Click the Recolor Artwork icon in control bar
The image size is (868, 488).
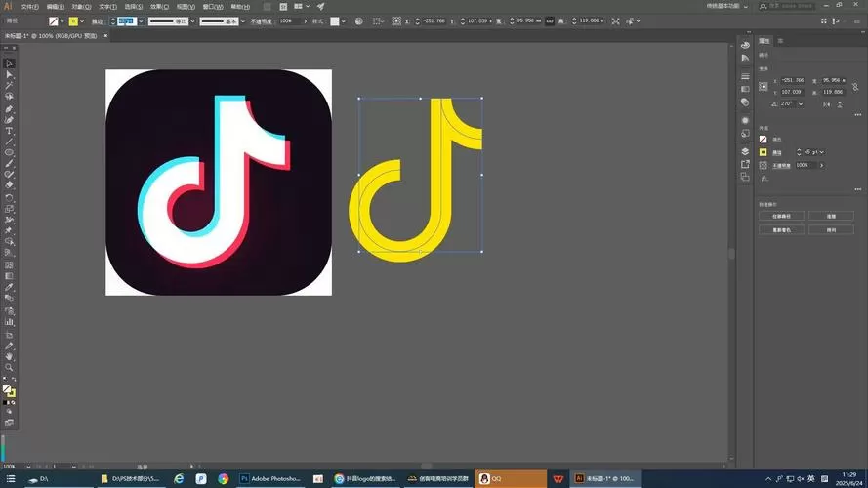(358, 21)
